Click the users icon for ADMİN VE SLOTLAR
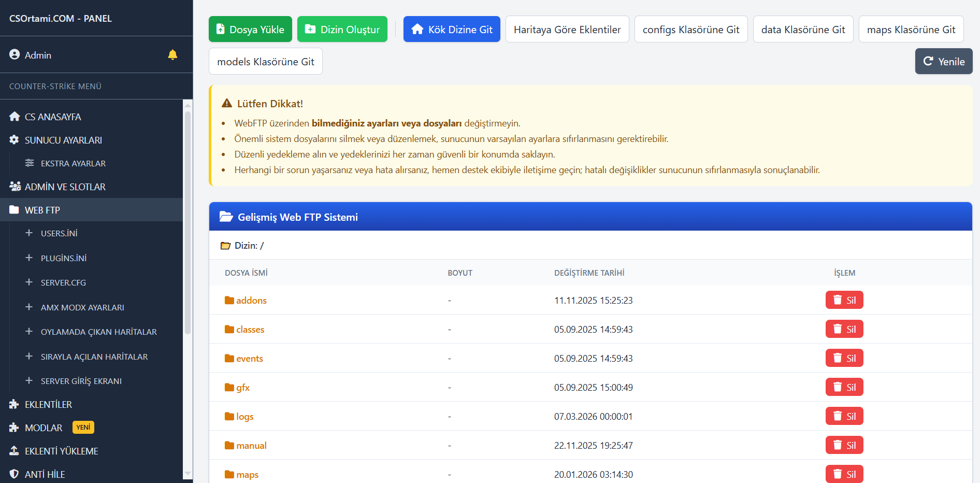Viewport: 980px width, 483px height. tap(15, 187)
